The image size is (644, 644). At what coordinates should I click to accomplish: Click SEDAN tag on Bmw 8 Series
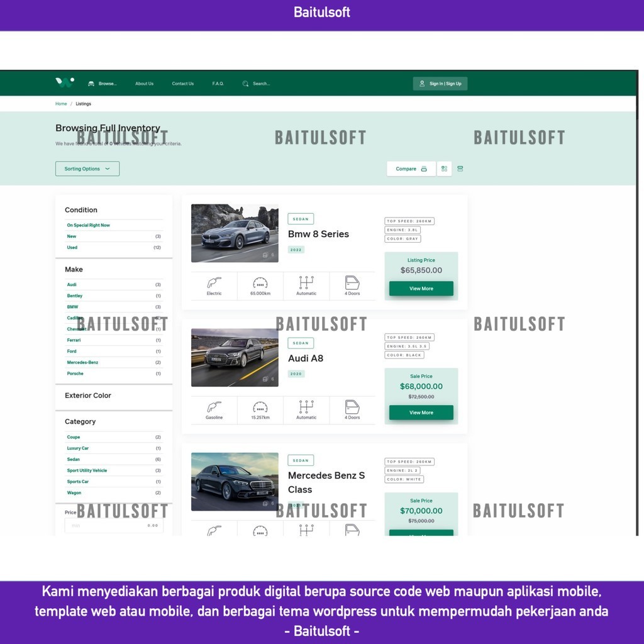(301, 219)
